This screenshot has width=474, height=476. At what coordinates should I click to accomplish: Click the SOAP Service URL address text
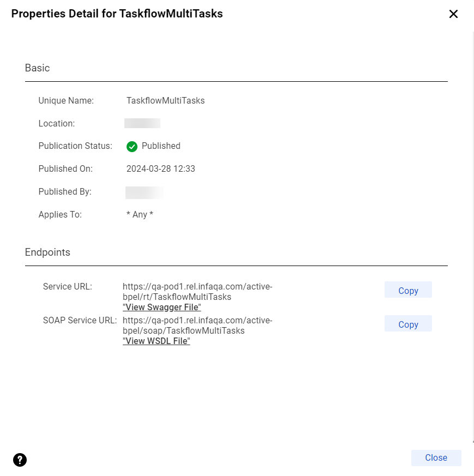coord(197,326)
